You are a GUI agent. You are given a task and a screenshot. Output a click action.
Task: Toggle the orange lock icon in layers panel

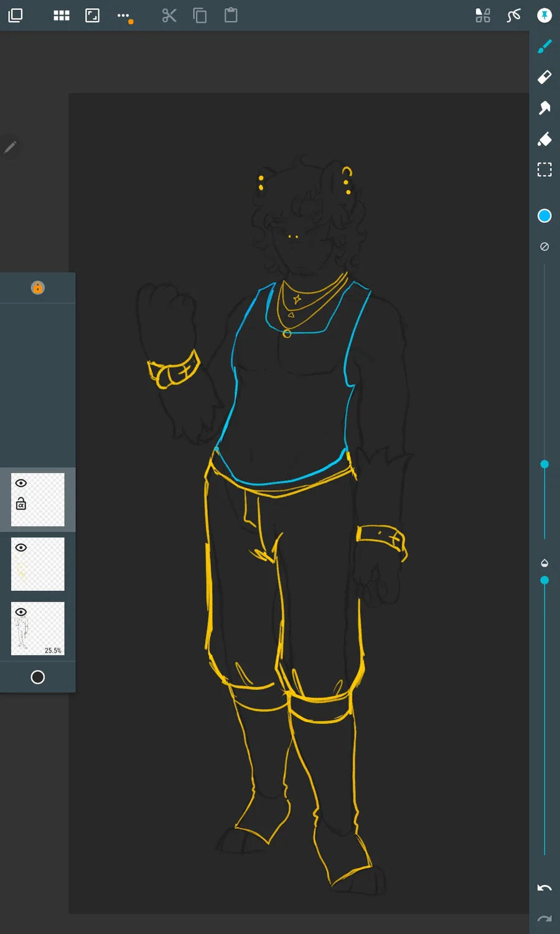pyautogui.click(x=38, y=288)
